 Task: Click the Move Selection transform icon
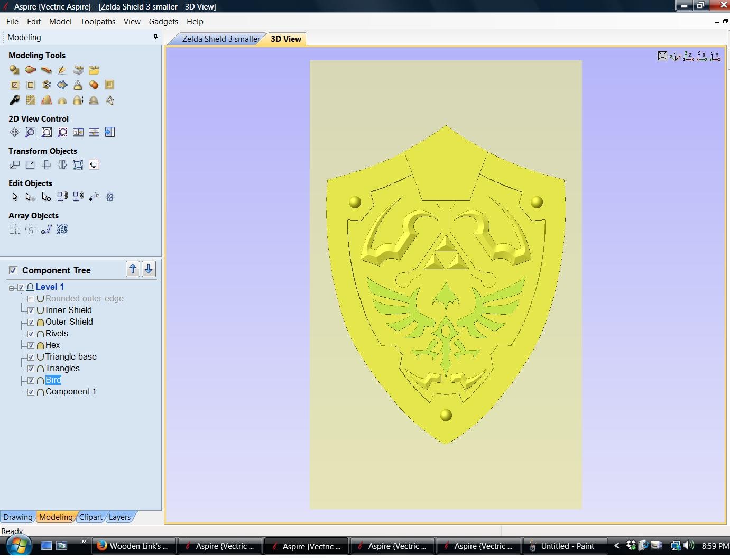15,164
